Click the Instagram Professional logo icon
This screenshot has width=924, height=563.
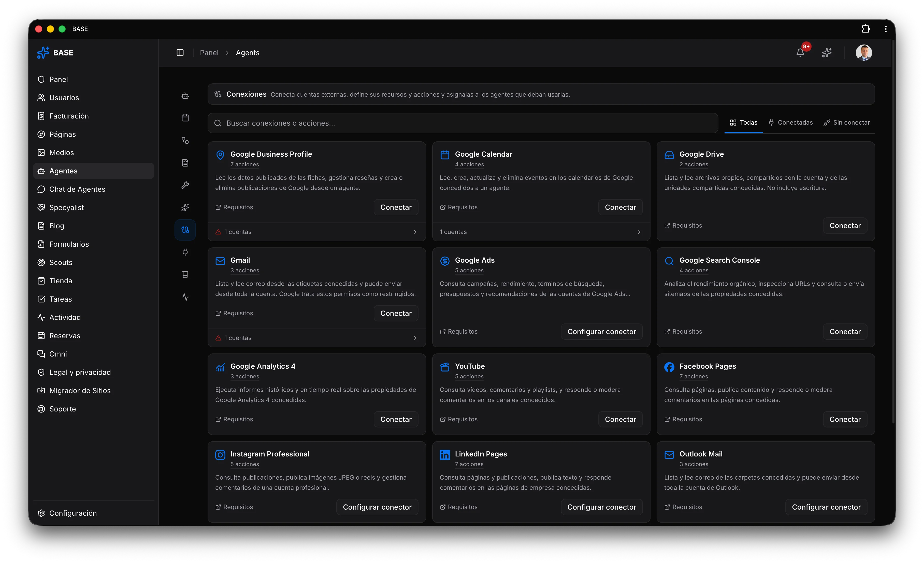tap(220, 455)
